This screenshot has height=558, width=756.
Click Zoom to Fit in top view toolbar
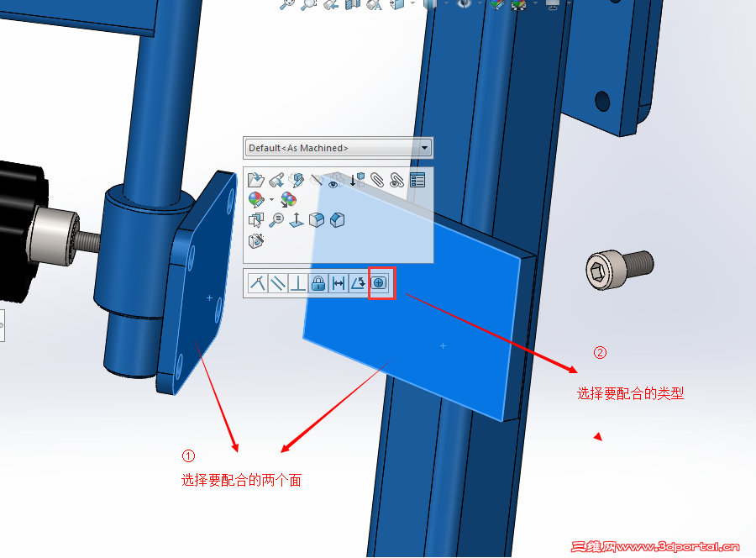(287, 4)
